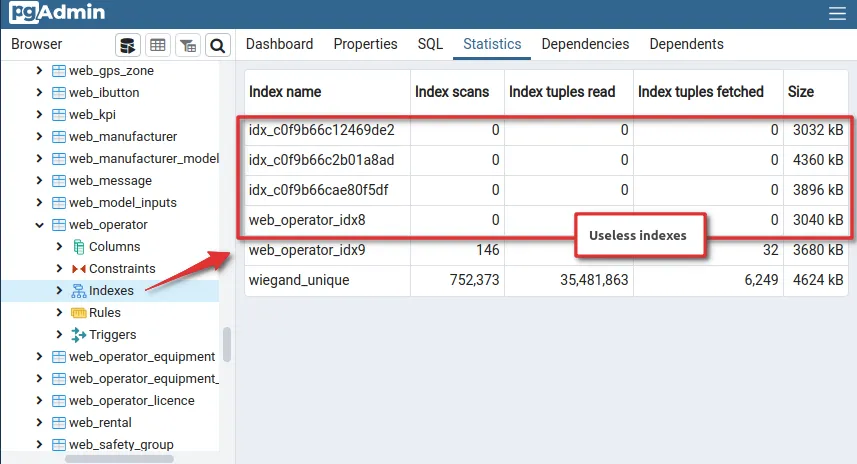Open the Query Tool icon in Browser toolbar
The width and height of the screenshot is (857, 464).
[128, 45]
